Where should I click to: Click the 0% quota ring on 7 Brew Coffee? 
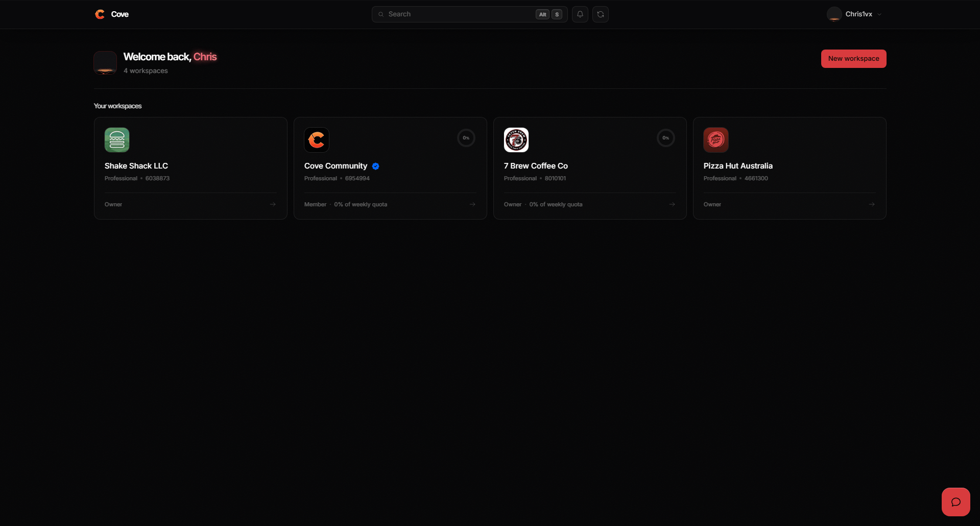pyautogui.click(x=666, y=138)
